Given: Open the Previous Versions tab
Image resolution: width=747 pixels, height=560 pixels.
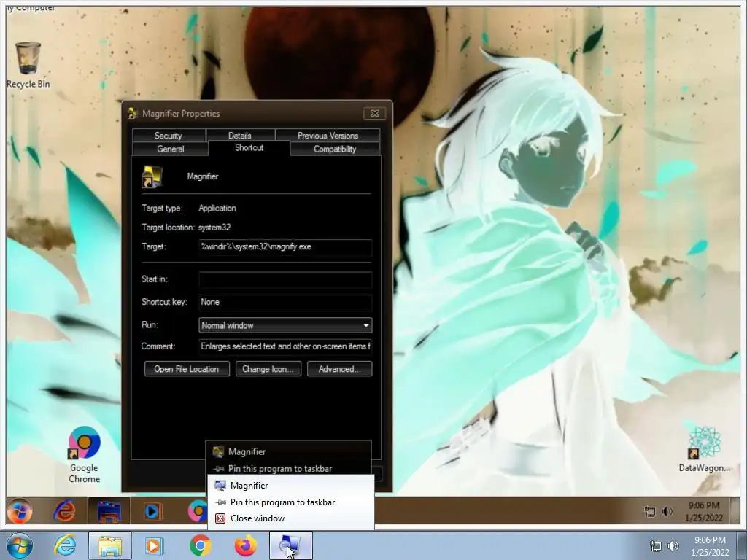Looking at the screenshot, I should click(x=328, y=135).
